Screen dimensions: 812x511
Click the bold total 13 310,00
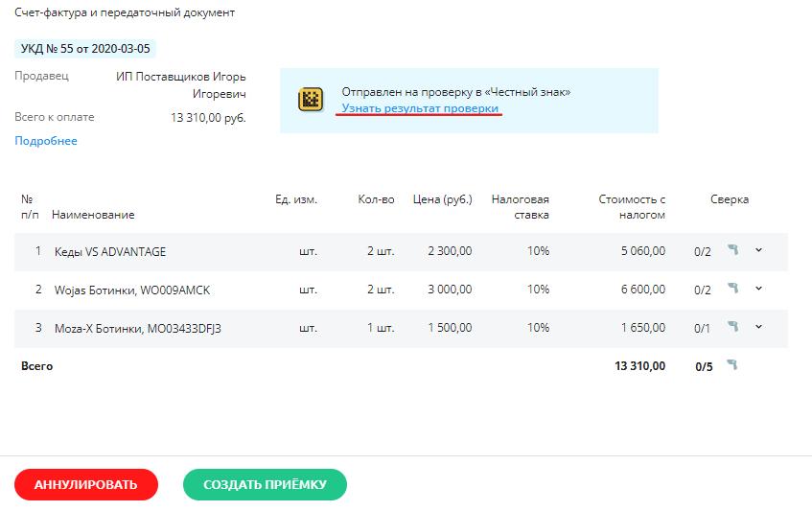tap(640, 366)
